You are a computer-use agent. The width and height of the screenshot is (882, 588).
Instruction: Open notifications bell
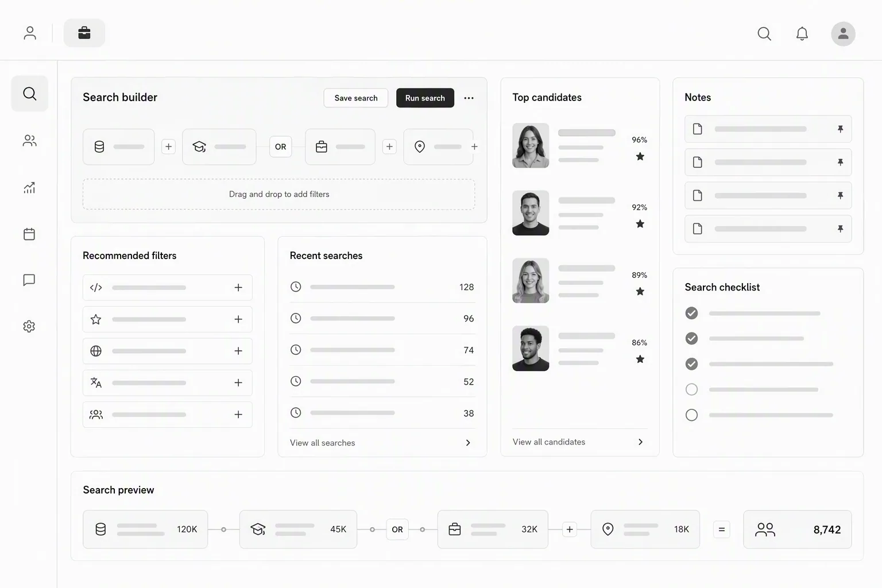coord(802,34)
